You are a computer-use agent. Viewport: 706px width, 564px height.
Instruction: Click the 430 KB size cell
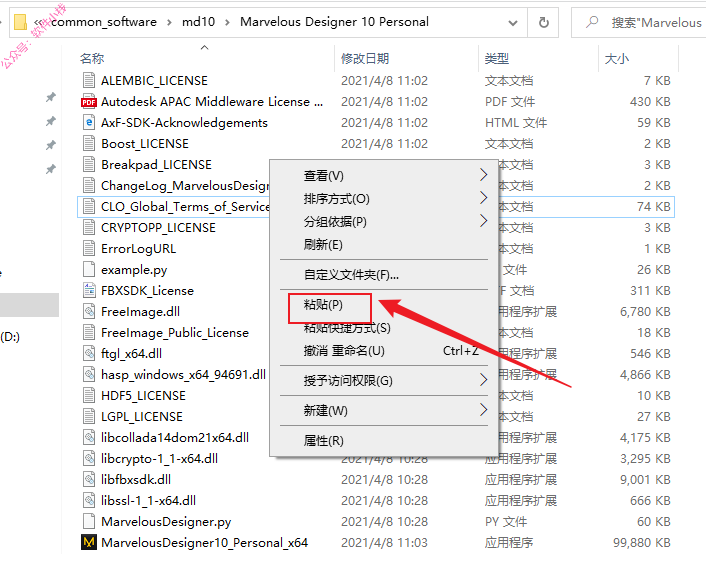[x=650, y=102]
